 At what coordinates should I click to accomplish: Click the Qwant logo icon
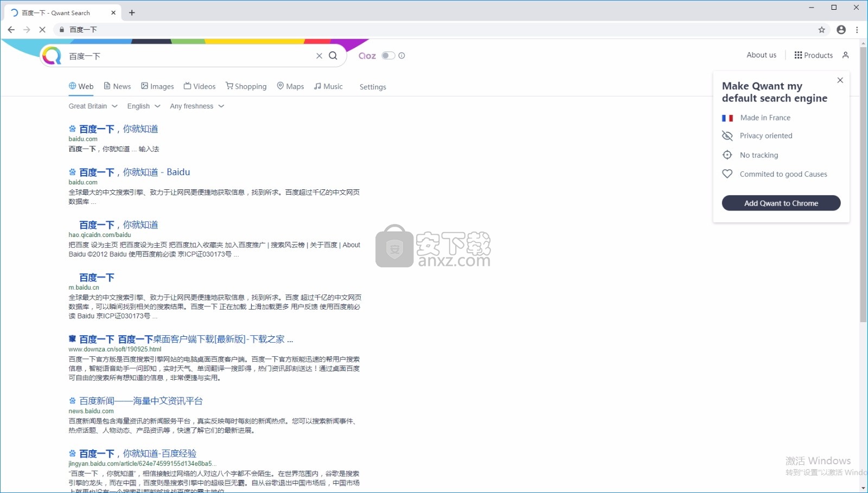pos(52,55)
